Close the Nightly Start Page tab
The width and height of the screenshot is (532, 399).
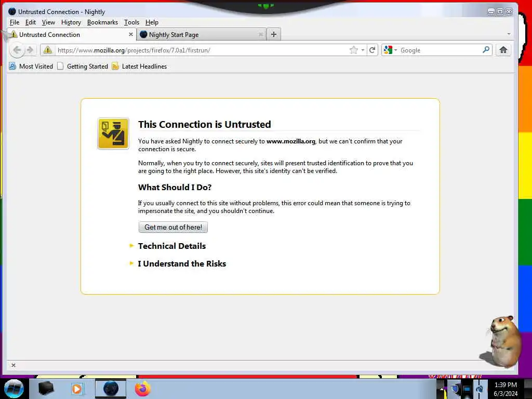(261, 34)
